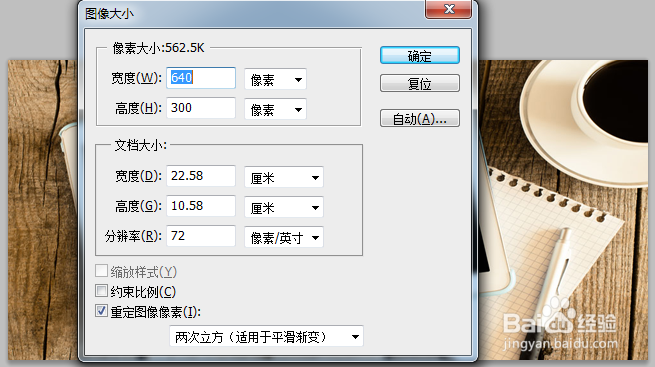Image resolution: width=655 pixels, height=367 pixels.
Task: Open the 宽度(W) 像素 unit dropdown
Action: (x=275, y=79)
